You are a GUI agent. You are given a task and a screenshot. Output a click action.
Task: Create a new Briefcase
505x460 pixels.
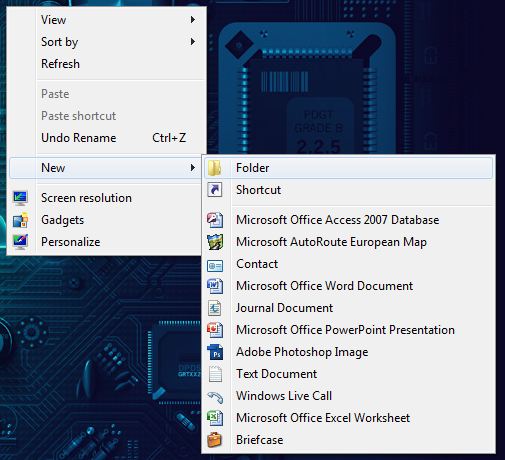pos(348,440)
